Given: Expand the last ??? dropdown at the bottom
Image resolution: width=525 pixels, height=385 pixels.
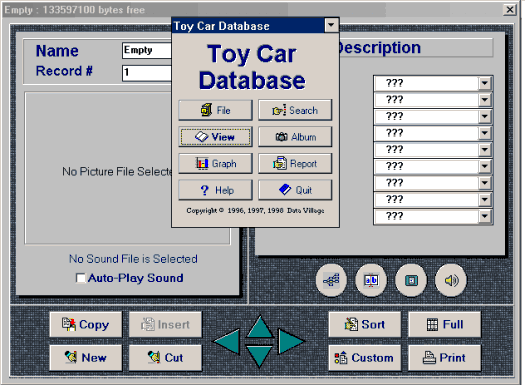Looking at the screenshot, I should [484, 216].
